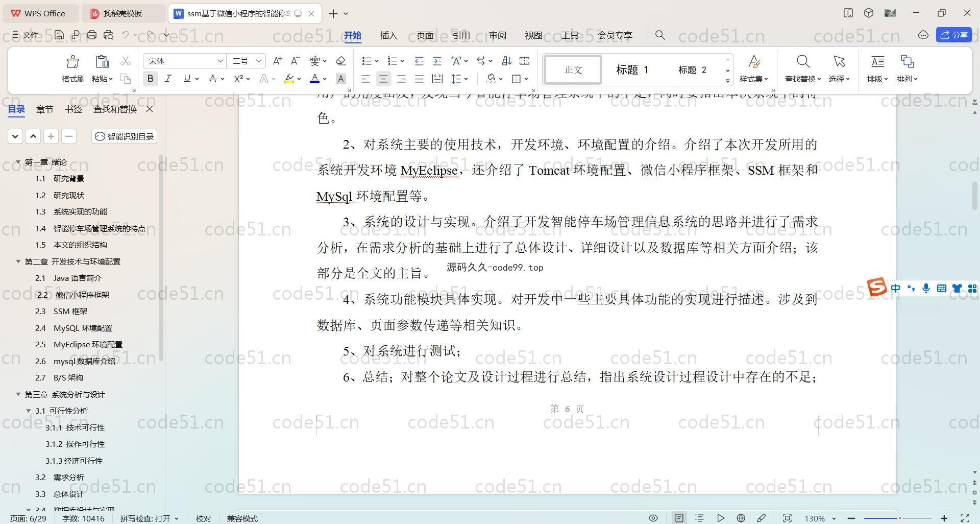Switch to outline view in status bar
The image size is (980, 524).
[x=699, y=518]
